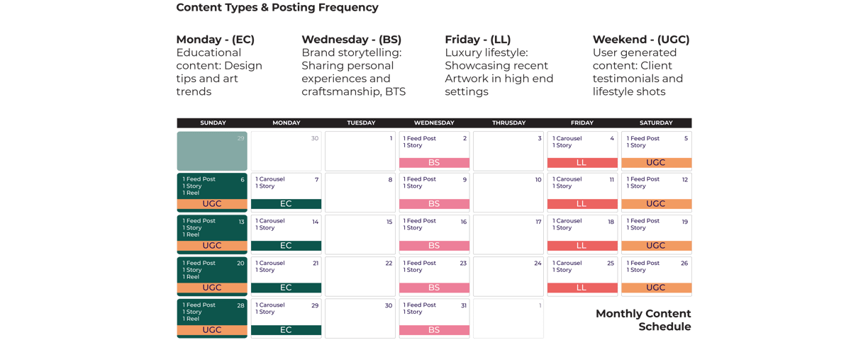Click the BS label on Wednesday 2
The width and height of the screenshot is (868, 340).
[434, 163]
